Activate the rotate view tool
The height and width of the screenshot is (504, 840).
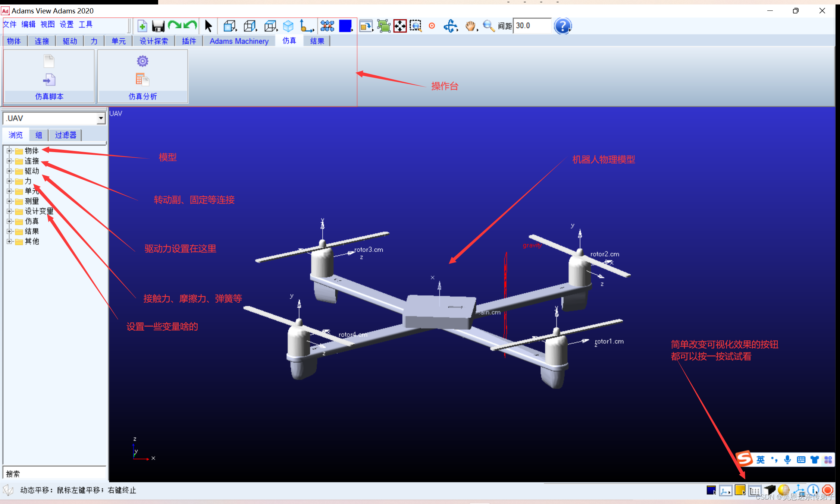tap(451, 26)
